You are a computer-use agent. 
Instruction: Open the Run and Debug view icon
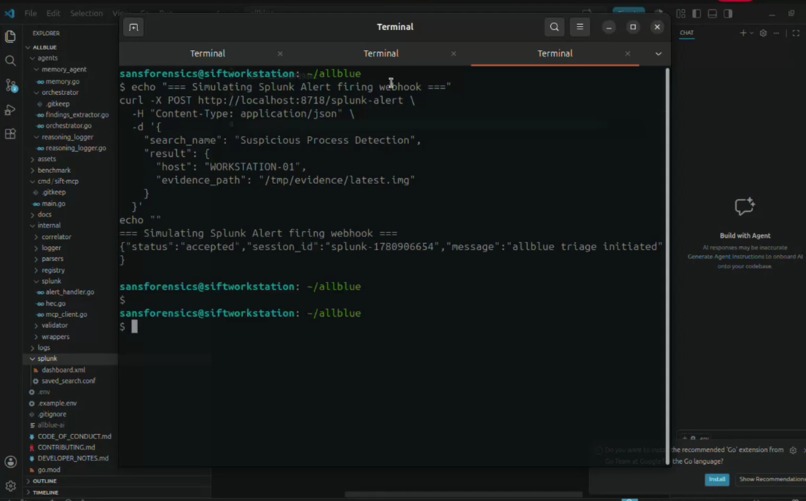pos(10,109)
